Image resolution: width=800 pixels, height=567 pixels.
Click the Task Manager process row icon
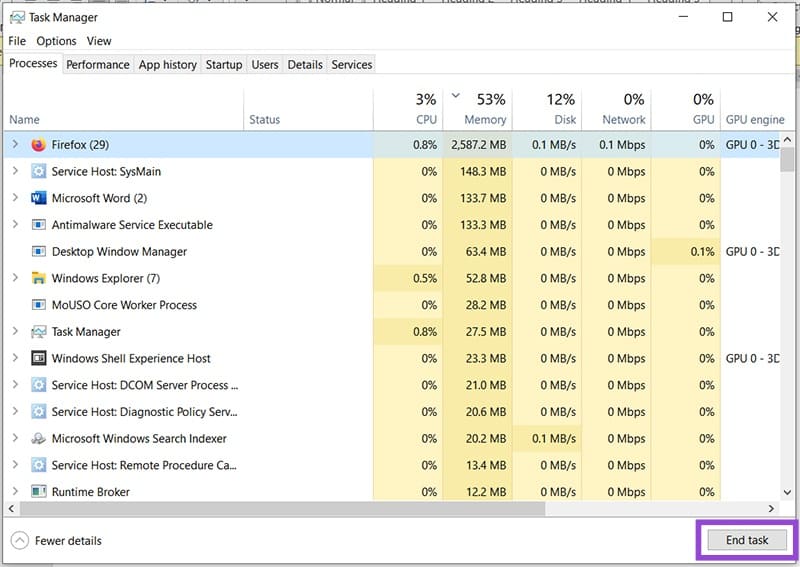point(38,332)
